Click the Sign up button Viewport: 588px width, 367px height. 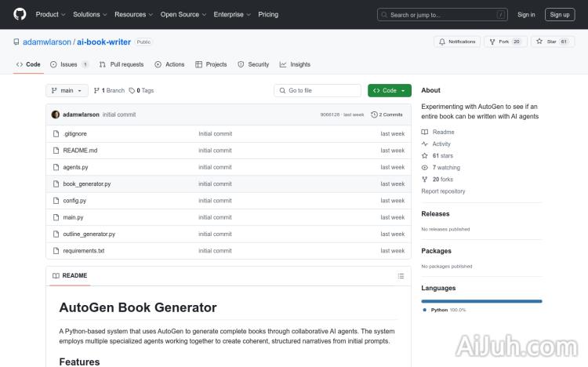[x=560, y=14]
